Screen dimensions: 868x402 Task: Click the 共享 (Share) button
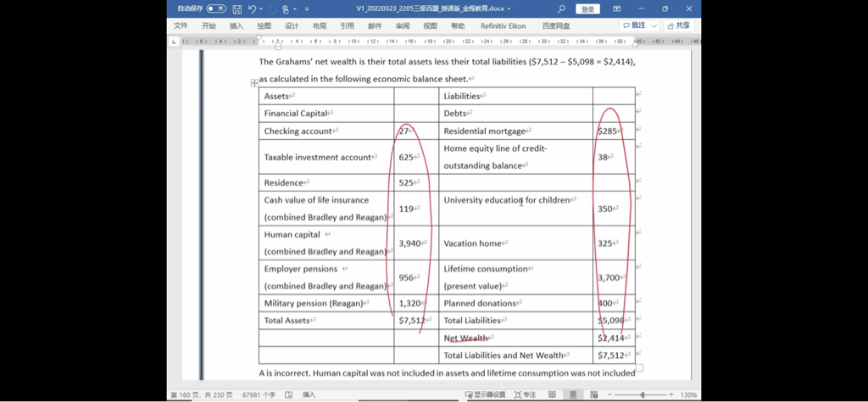679,25
